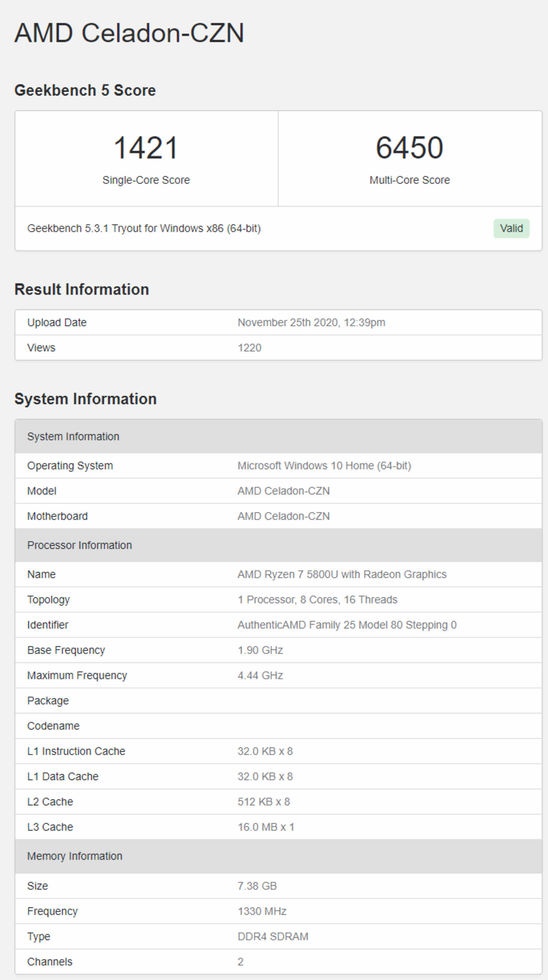The height and width of the screenshot is (980, 548).
Task: Click the Geekbench 5 Score heading
Action: [x=85, y=91]
